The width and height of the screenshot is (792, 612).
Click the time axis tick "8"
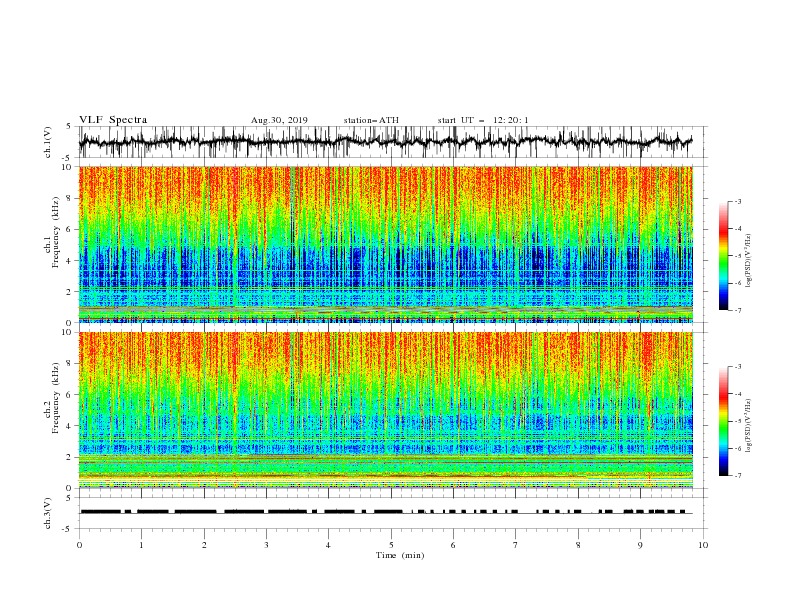click(x=578, y=545)
